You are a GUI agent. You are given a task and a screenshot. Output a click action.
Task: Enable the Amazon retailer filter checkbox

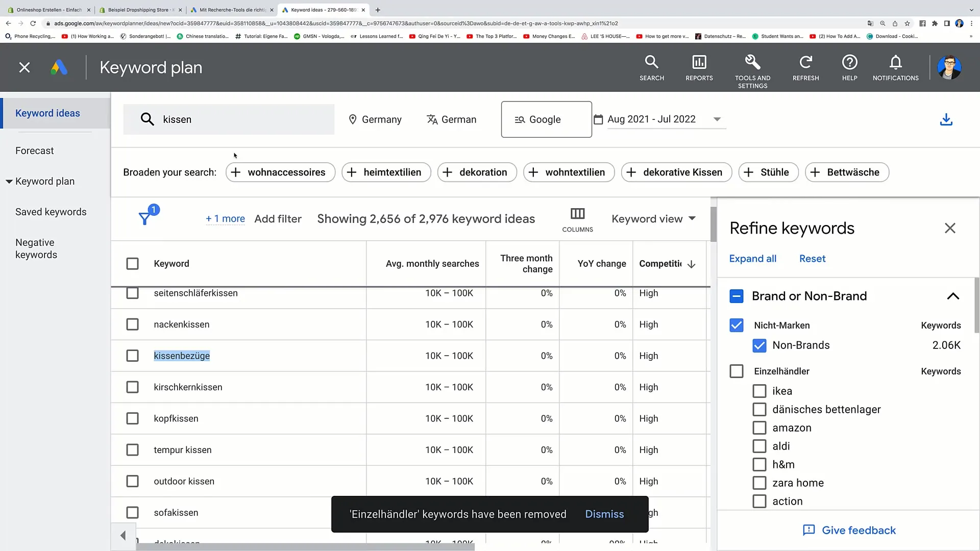point(759,428)
